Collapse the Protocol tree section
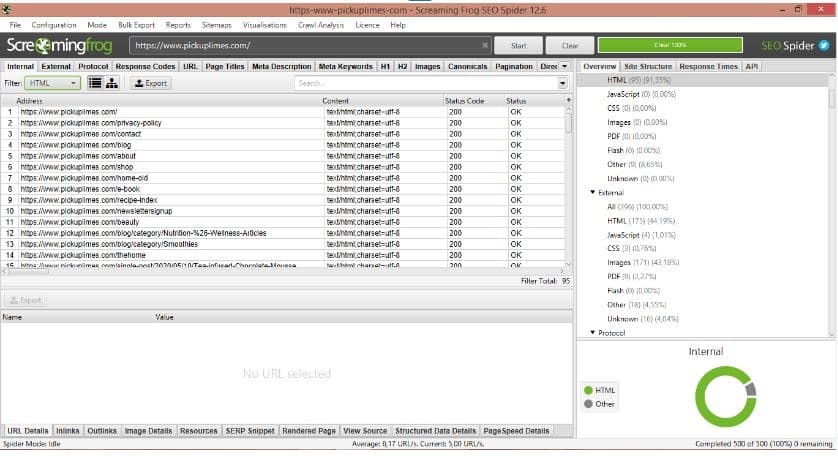 pyautogui.click(x=592, y=332)
